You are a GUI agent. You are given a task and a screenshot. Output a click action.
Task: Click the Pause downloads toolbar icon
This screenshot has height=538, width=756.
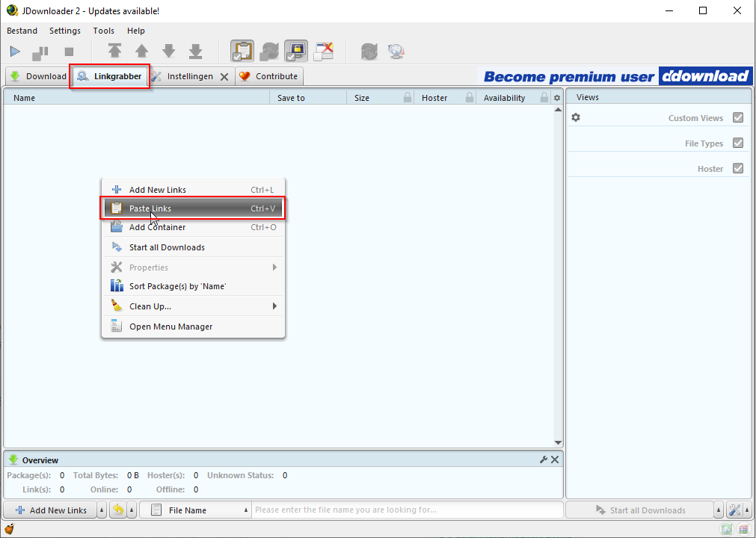[x=40, y=52]
